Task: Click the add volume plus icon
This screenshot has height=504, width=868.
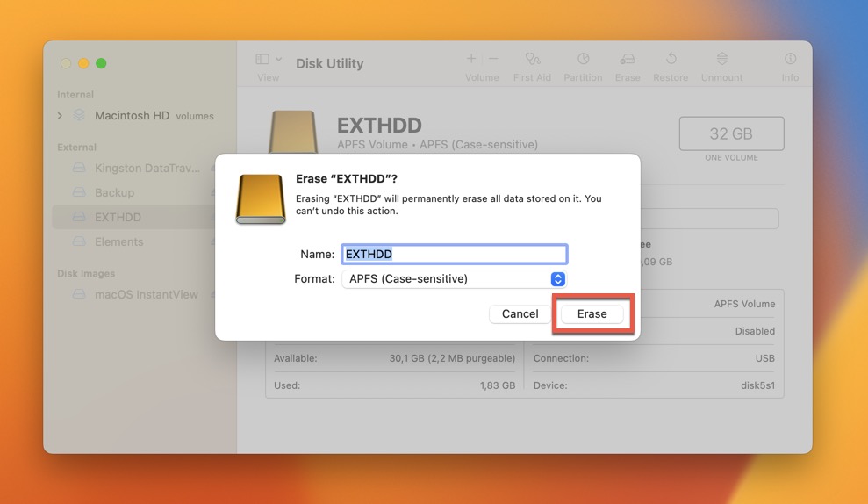Action: (471, 59)
